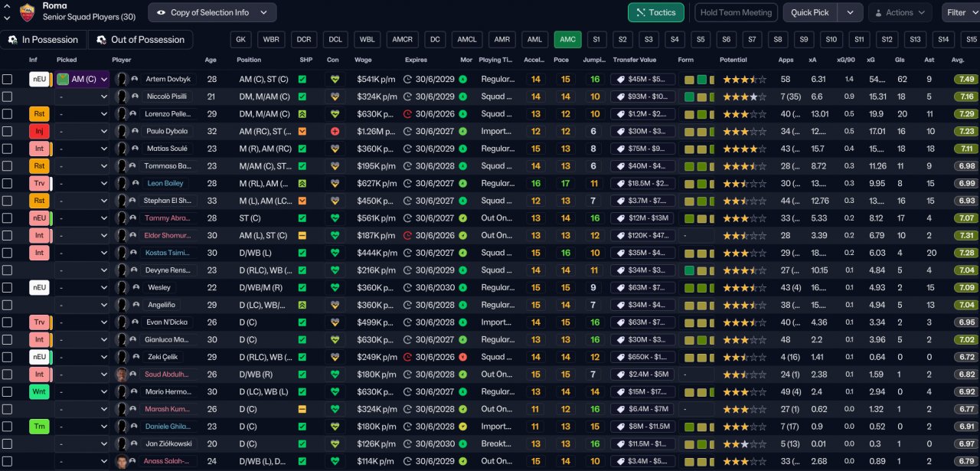Click Eldor Shomurodov's yellow minus sharpness icon

[302, 235]
